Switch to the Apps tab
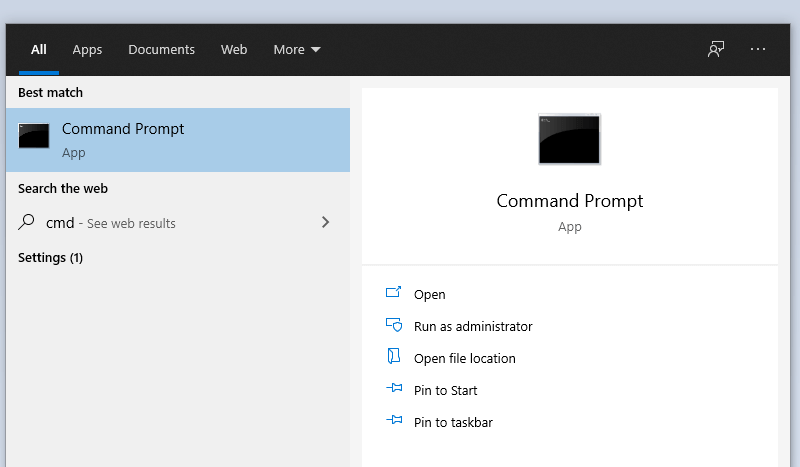 click(87, 50)
